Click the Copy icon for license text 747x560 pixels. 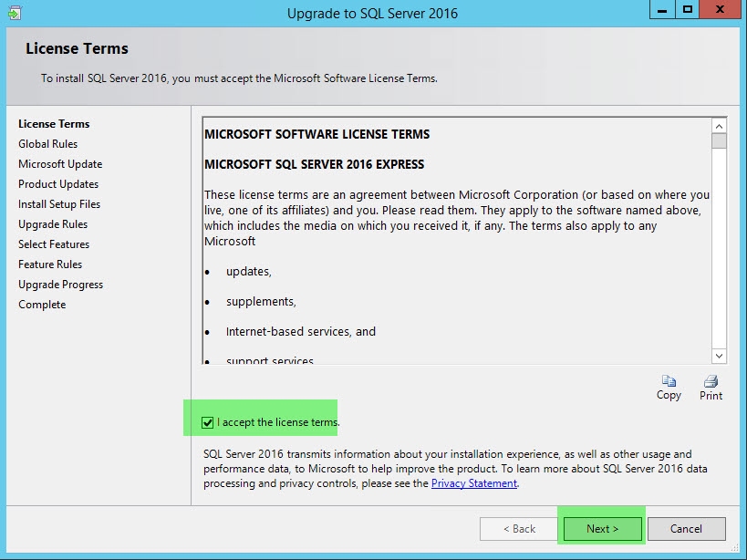(669, 380)
